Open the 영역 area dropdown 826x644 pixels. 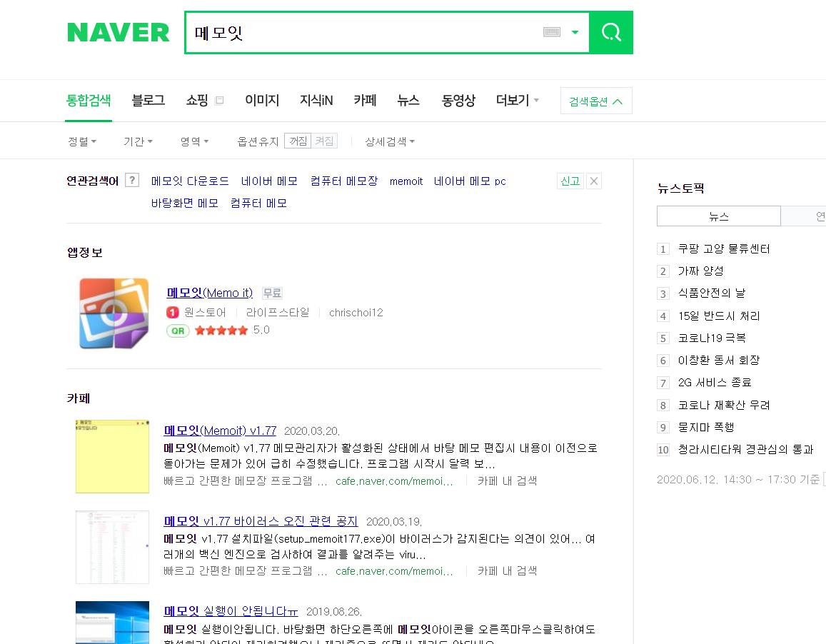pyautogui.click(x=194, y=141)
